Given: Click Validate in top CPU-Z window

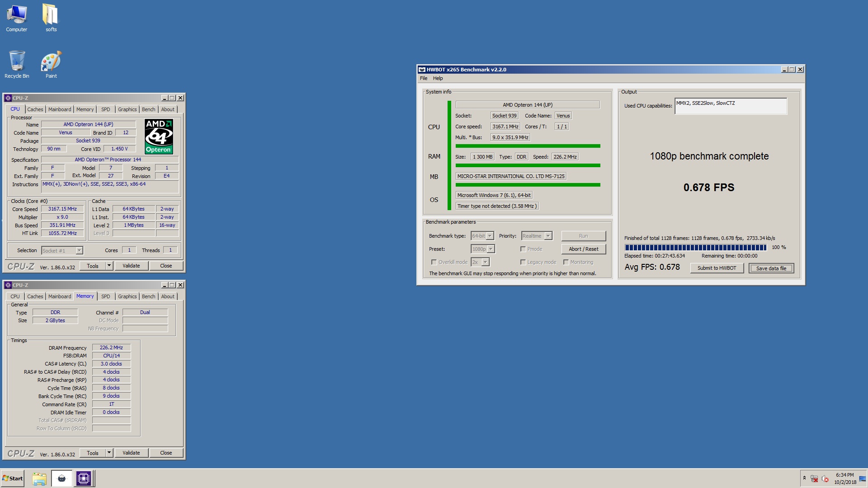Looking at the screenshot, I should tap(131, 266).
